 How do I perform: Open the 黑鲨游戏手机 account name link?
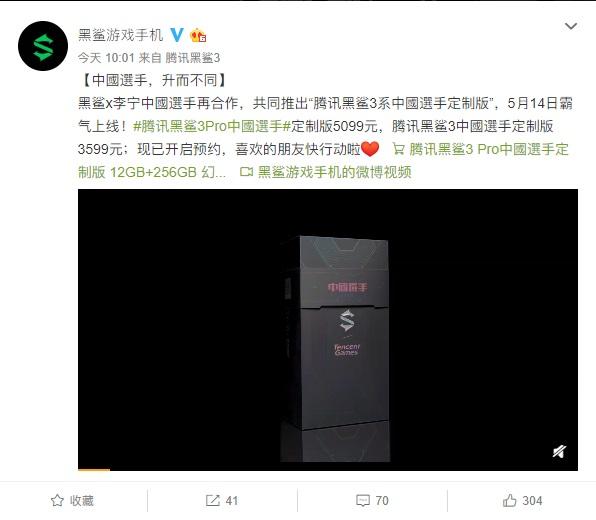120,35
